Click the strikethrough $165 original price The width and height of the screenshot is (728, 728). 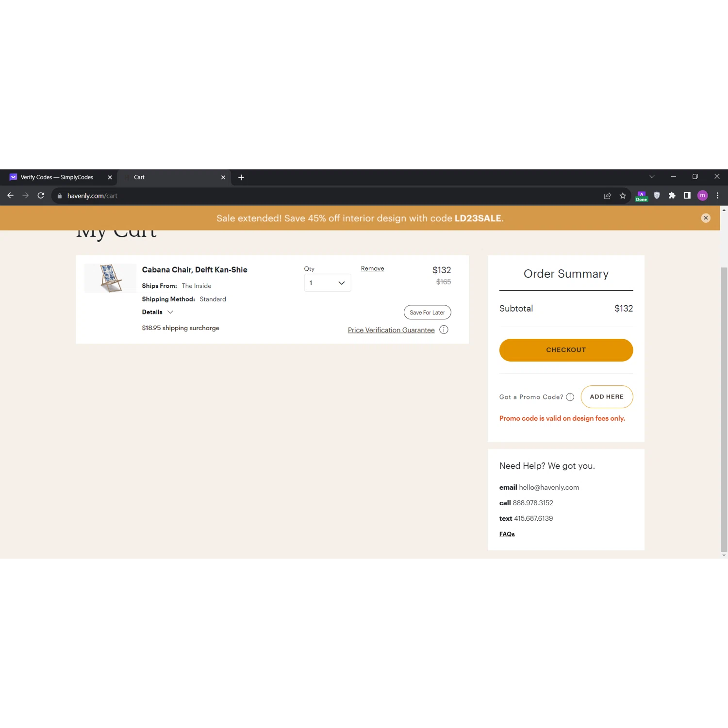444,282
